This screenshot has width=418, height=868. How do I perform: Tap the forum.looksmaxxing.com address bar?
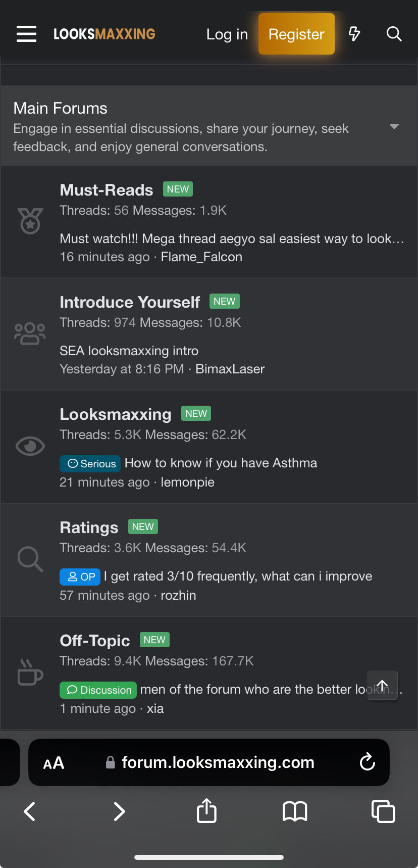click(x=218, y=762)
